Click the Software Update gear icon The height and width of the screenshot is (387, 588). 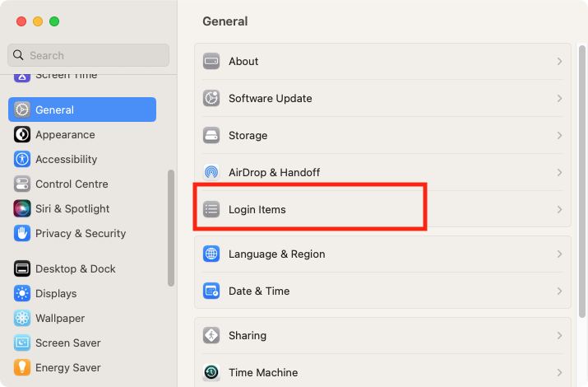(211, 98)
